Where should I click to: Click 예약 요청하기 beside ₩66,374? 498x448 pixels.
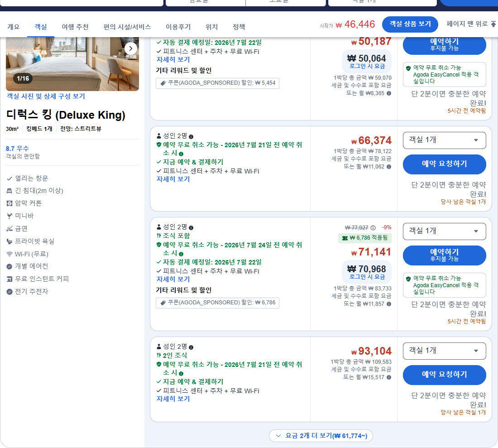click(x=444, y=164)
